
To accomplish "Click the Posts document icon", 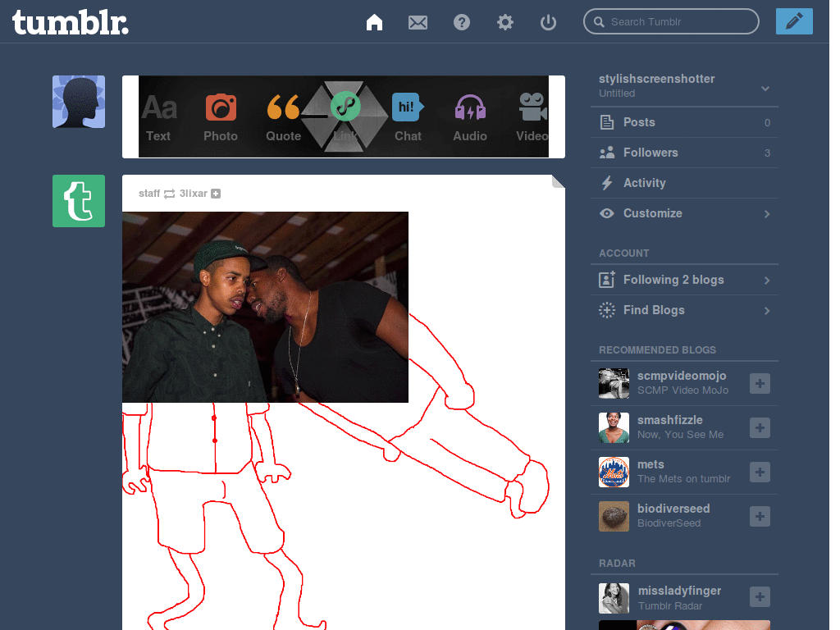I will [x=607, y=122].
